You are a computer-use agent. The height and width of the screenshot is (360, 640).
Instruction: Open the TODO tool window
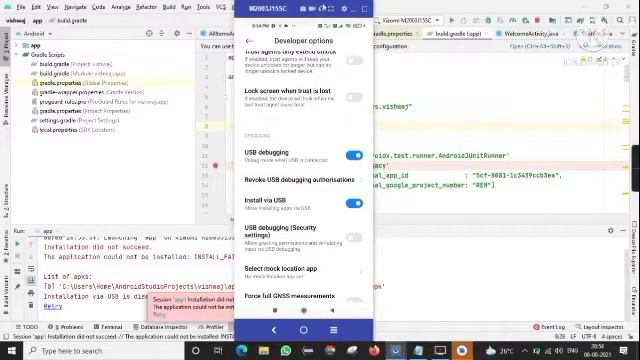(27, 327)
